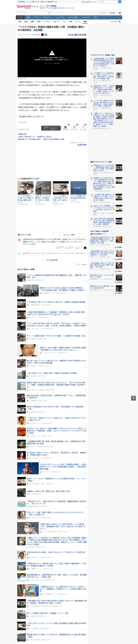Open the エキスパート tab
Viewport: 138px width, 644px height.
click(x=48, y=17)
